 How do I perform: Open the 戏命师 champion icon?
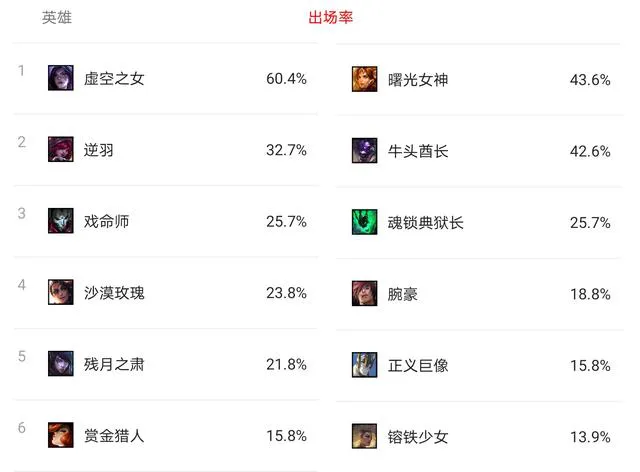pos(60,221)
